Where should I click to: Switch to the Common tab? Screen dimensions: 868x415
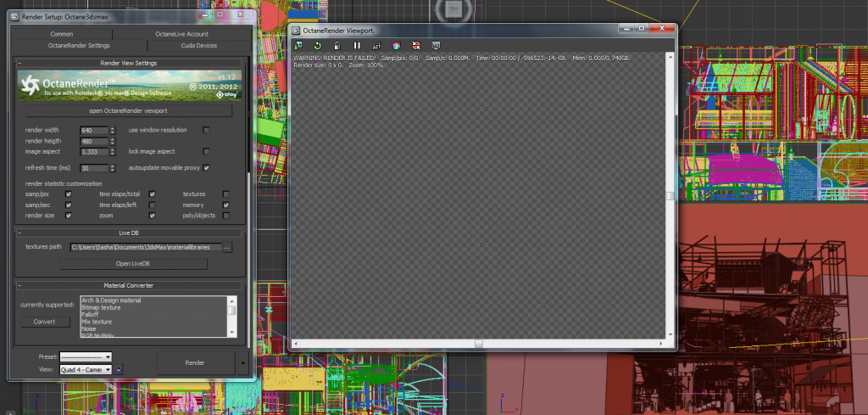coord(61,34)
